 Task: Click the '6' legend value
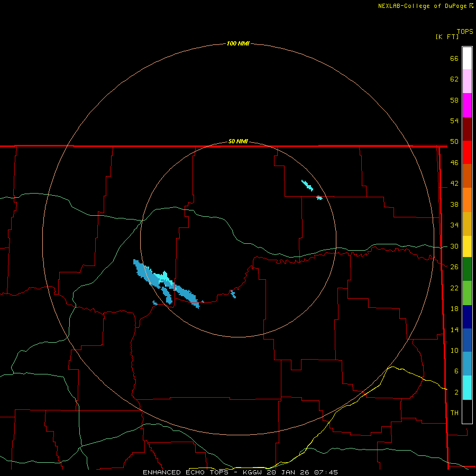[456, 371]
